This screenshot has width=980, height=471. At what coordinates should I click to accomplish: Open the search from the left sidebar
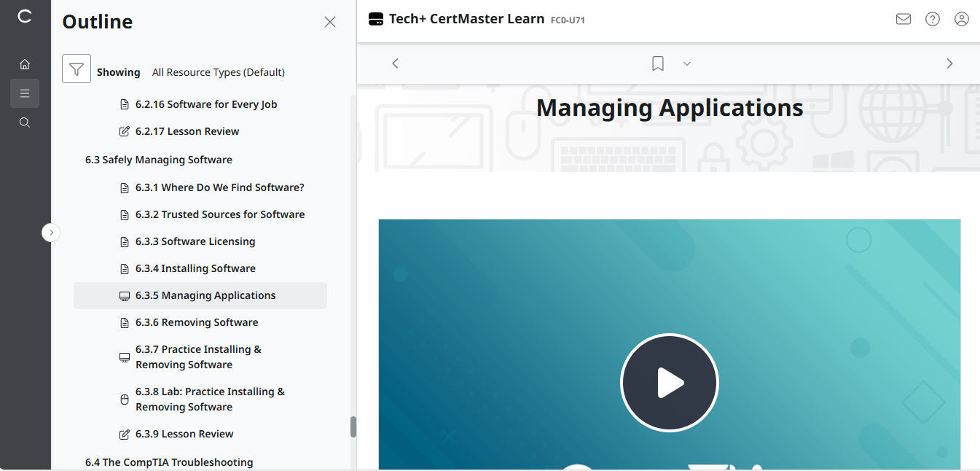(24, 122)
